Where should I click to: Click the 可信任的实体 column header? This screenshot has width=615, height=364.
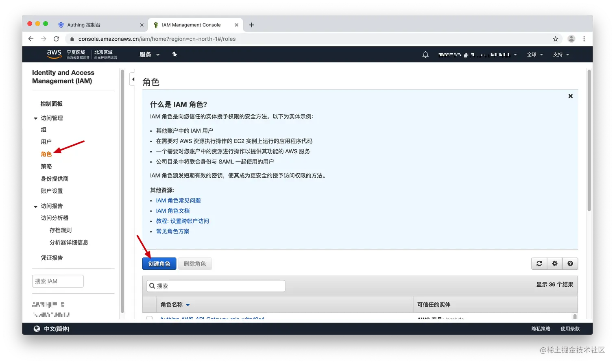tap(434, 305)
